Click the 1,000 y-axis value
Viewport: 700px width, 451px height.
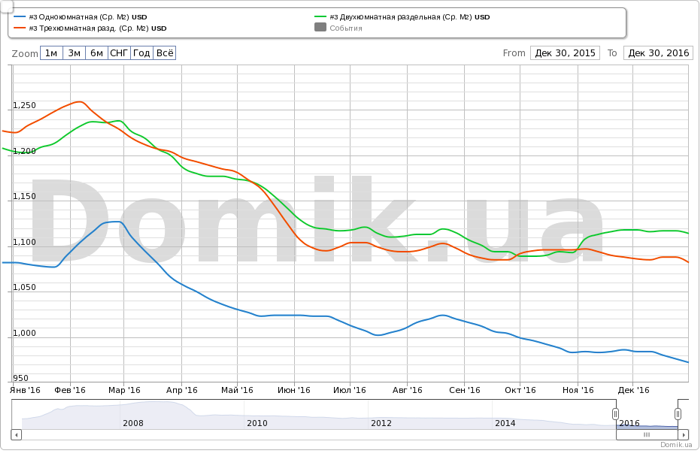tap(24, 333)
